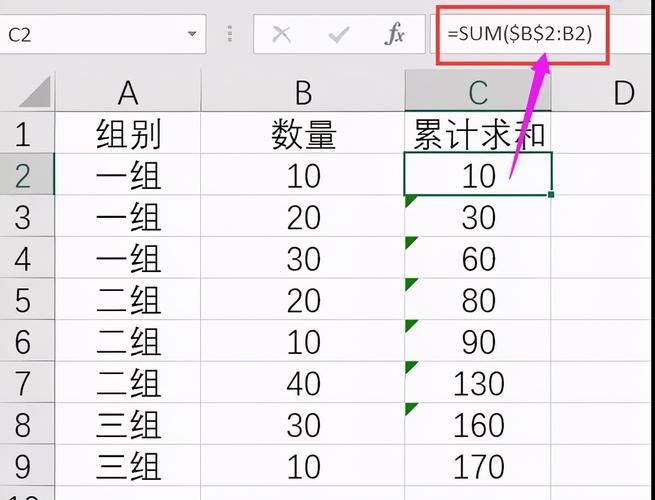Select cell B2 with quantity 10
The width and height of the screenshot is (655, 500).
point(303,174)
